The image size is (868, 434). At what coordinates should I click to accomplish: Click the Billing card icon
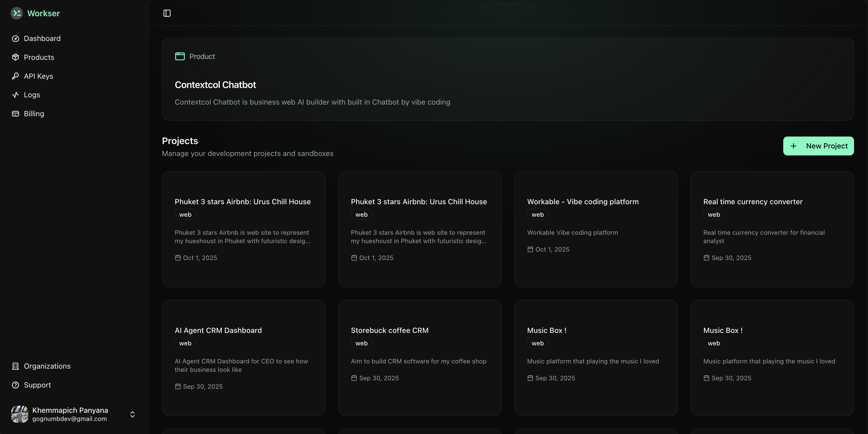[15, 114]
